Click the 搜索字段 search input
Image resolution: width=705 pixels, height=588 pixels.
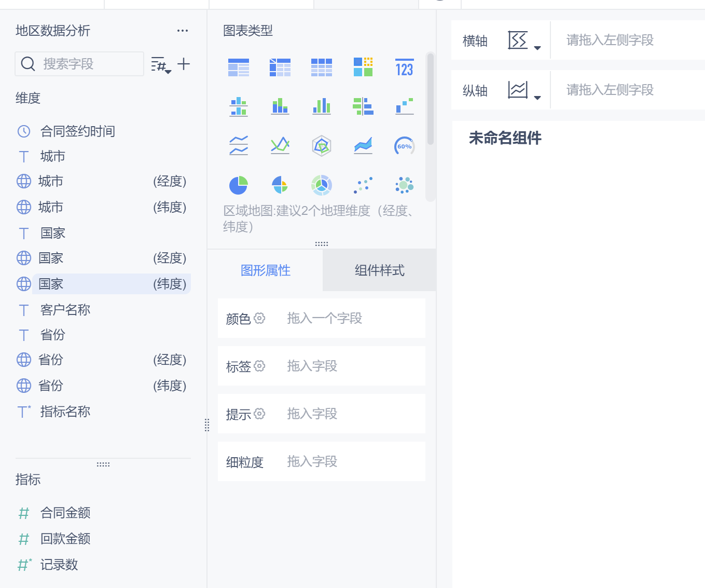pos(79,64)
